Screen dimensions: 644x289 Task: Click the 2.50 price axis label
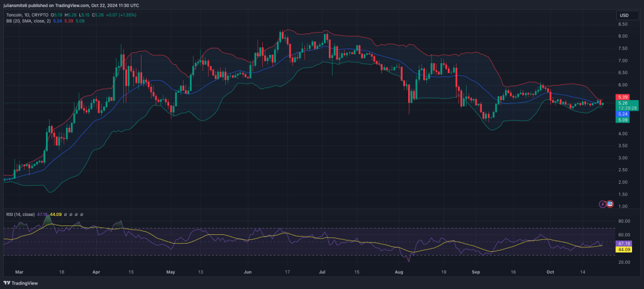[622, 170]
